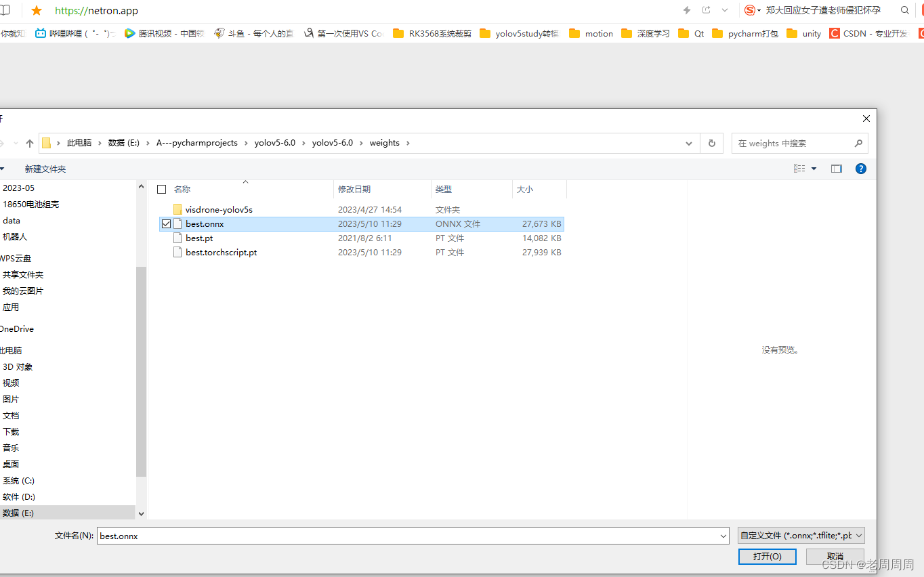Click the 新建文件夹 toolbar item

point(45,169)
